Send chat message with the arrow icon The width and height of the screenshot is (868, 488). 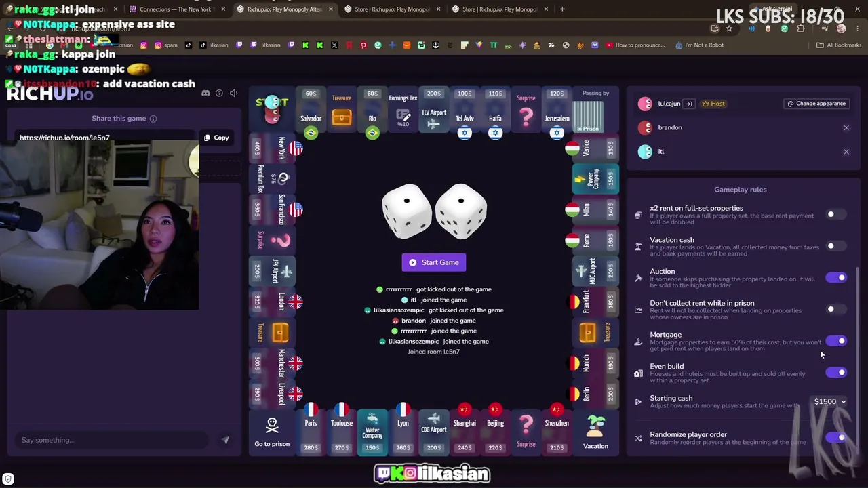pyautogui.click(x=225, y=440)
